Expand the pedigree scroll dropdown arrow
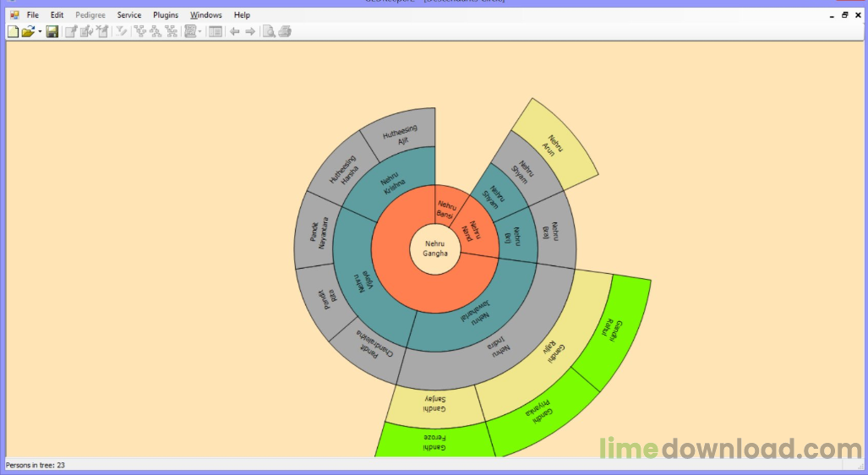Image resolution: width=868 pixels, height=475 pixels. pos(199,31)
